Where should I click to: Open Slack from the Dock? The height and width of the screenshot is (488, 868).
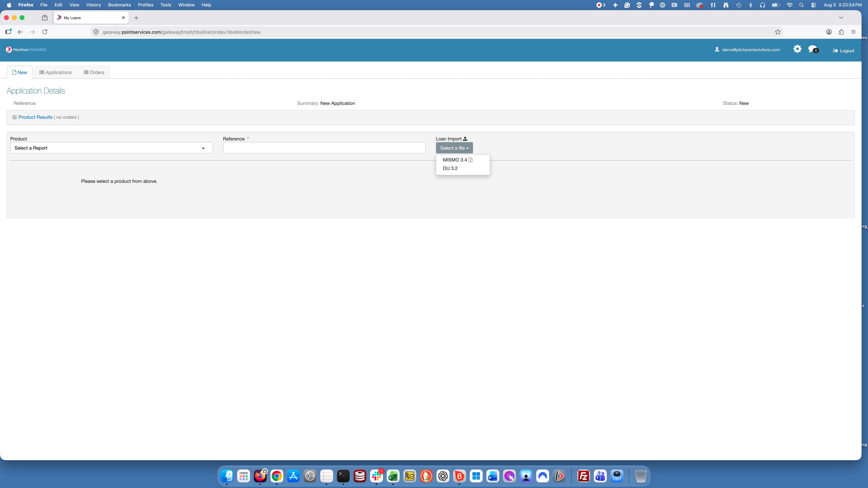click(376, 476)
